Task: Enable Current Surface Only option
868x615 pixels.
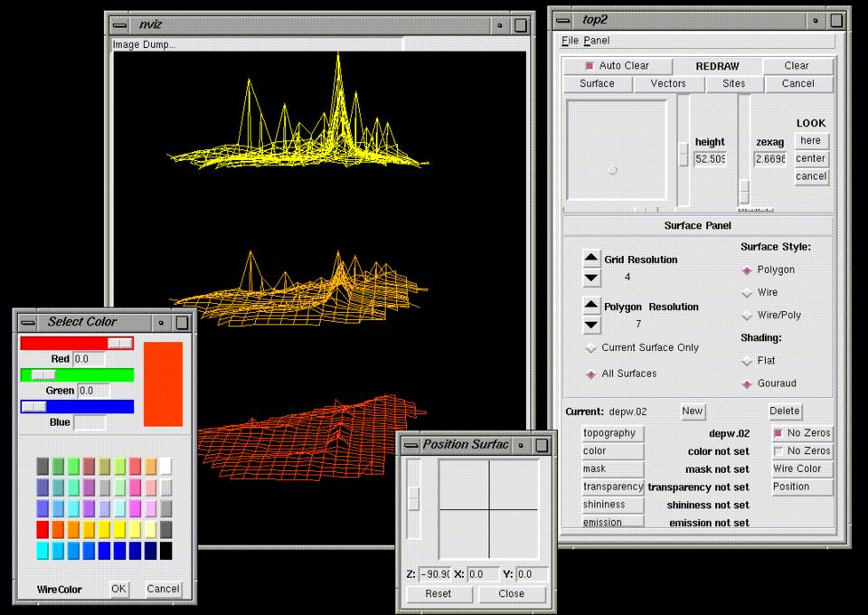Action: pyautogui.click(x=591, y=347)
